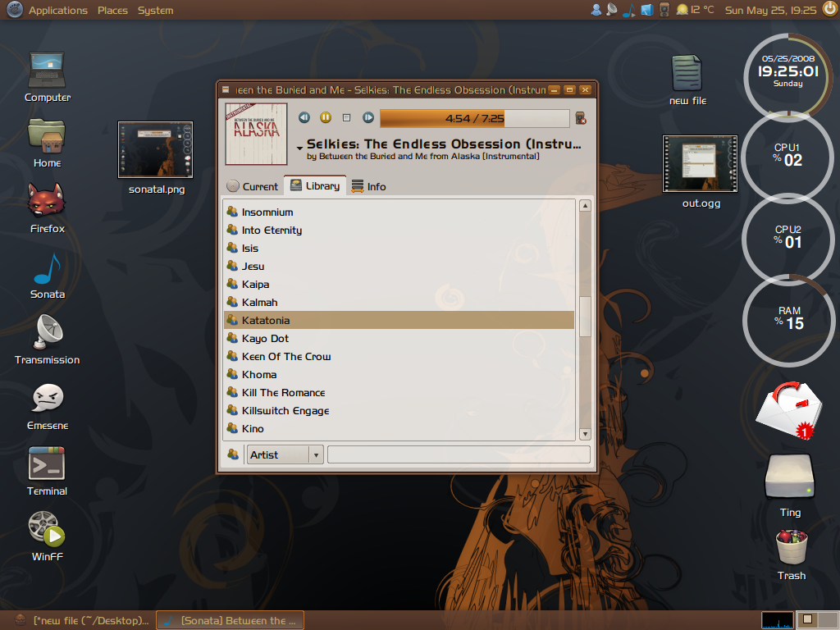Open the Places menu
The height and width of the screenshot is (630, 840).
(112, 11)
